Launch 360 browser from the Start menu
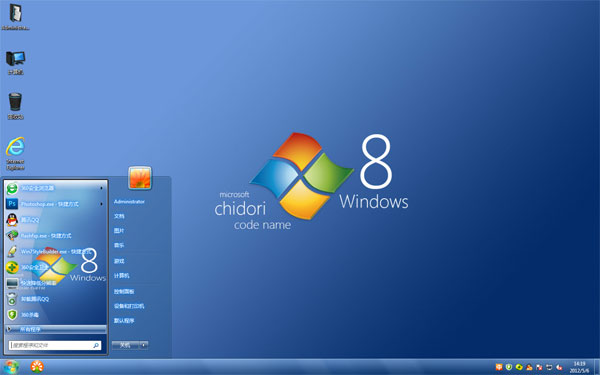600x375 pixels. tap(55, 188)
